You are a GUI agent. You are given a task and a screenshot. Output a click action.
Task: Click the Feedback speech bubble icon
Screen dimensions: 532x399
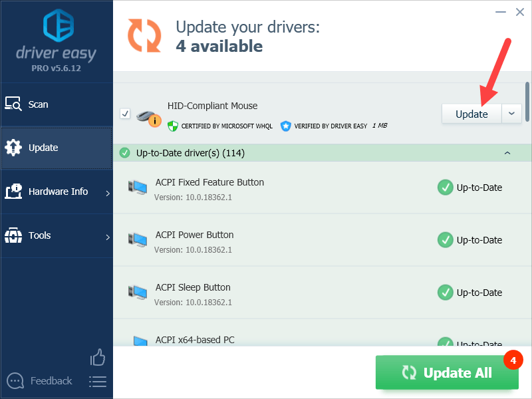[15, 381]
